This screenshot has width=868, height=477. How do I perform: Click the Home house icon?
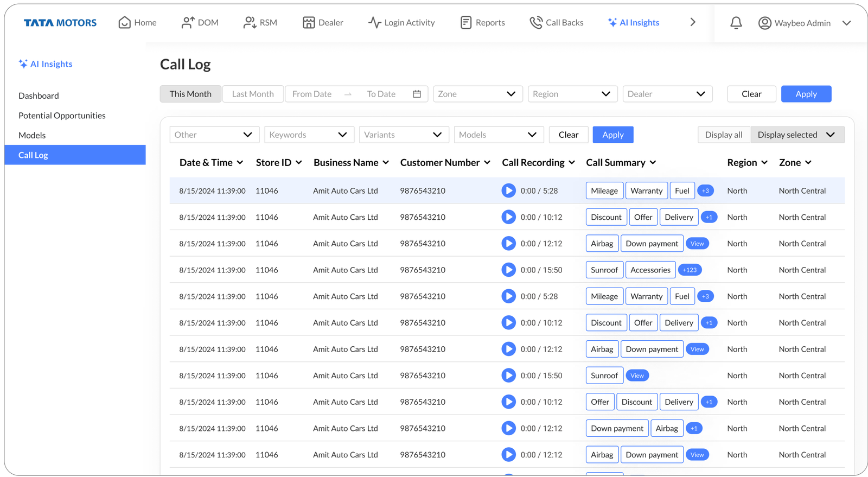[124, 22]
